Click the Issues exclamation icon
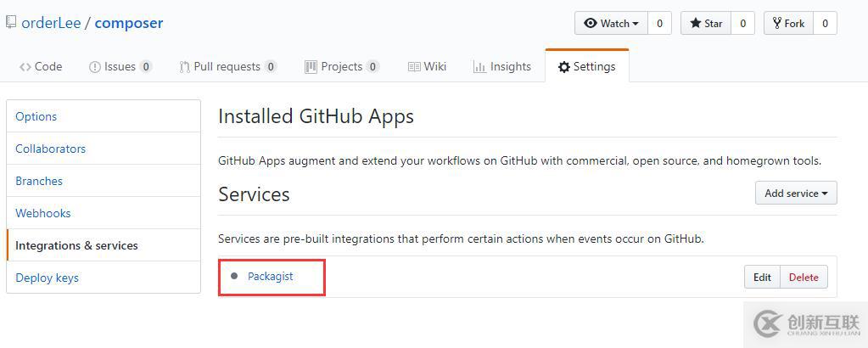This screenshot has height=348, width=868. click(x=95, y=67)
